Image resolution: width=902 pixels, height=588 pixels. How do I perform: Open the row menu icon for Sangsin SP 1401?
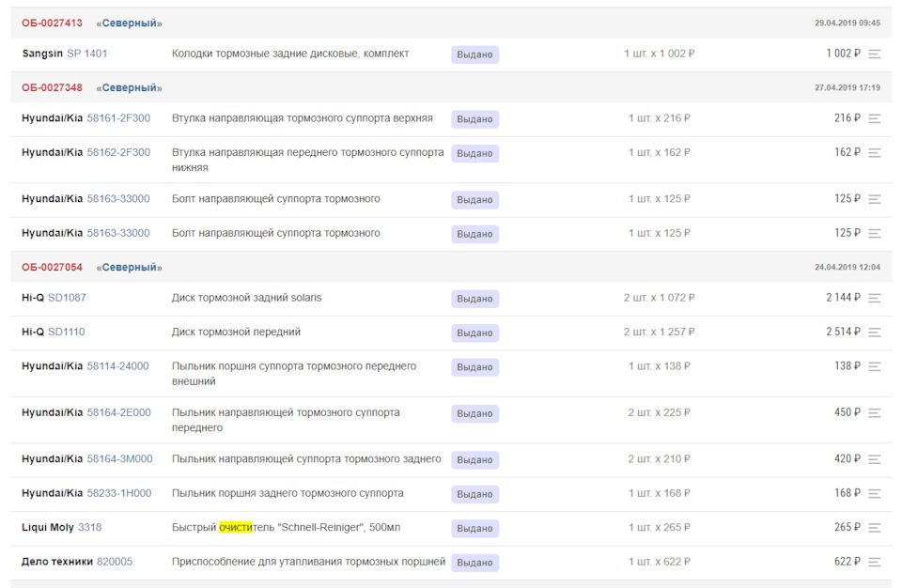tap(875, 54)
